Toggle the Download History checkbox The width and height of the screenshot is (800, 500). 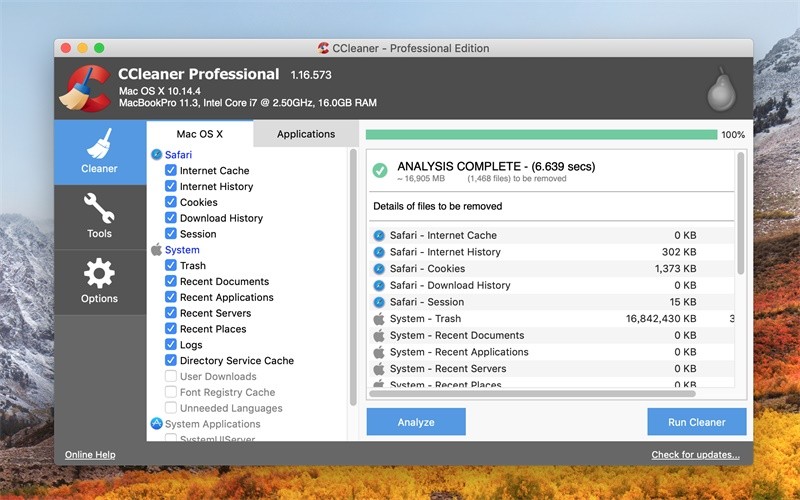tap(171, 218)
